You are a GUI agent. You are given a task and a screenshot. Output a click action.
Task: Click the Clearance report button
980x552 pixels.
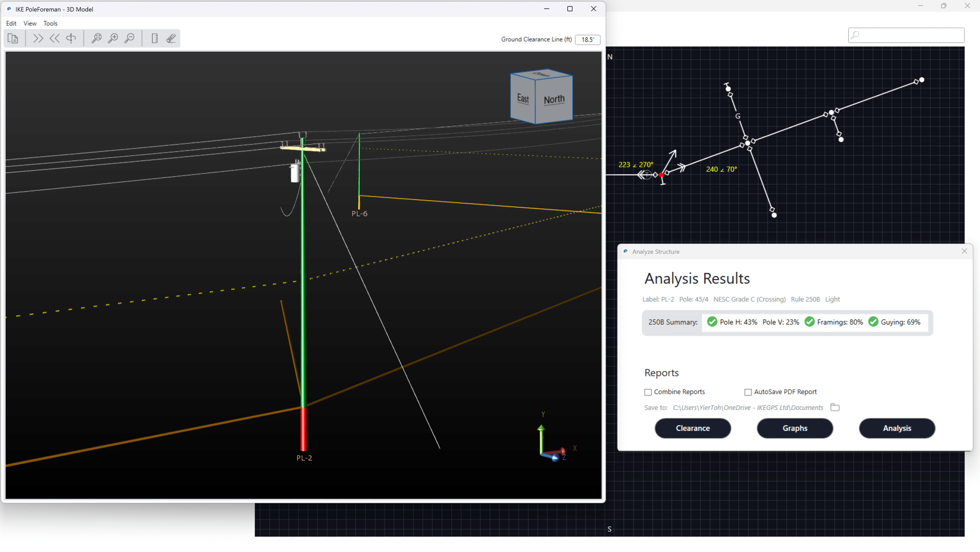point(693,428)
